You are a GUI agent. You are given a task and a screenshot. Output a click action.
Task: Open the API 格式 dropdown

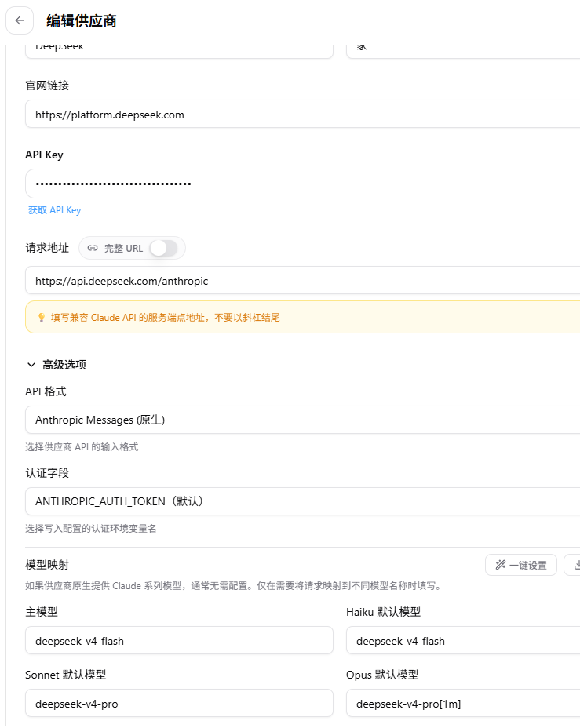click(x=302, y=420)
